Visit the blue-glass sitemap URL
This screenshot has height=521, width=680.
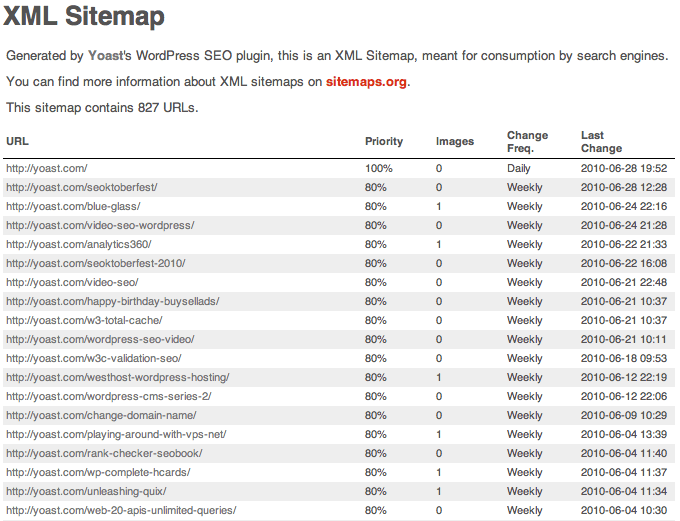pos(73,207)
